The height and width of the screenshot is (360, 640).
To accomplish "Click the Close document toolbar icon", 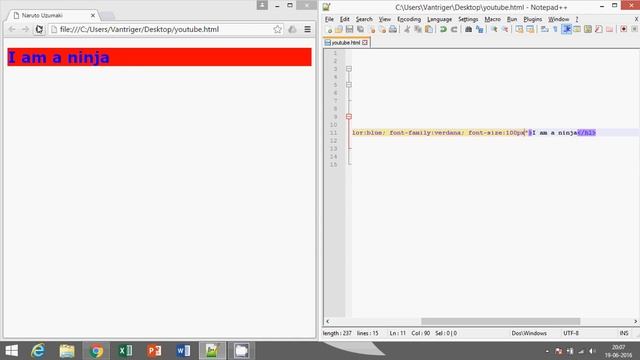I will [x=372, y=29].
